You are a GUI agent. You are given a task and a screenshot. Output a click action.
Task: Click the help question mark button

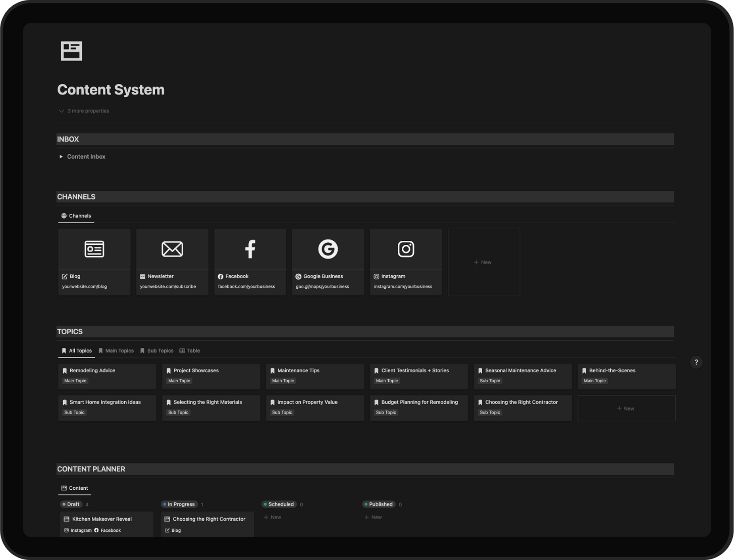(696, 362)
